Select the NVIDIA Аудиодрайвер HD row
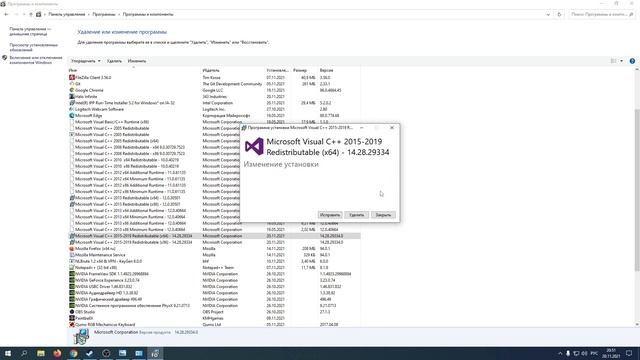This screenshot has height=360, width=640. point(214,293)
